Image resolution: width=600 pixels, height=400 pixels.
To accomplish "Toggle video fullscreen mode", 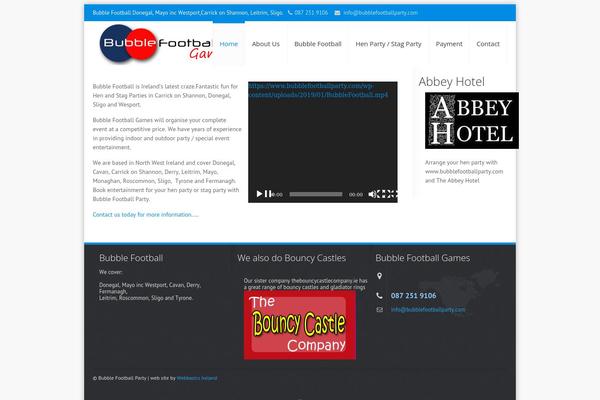I will (387, 194).
